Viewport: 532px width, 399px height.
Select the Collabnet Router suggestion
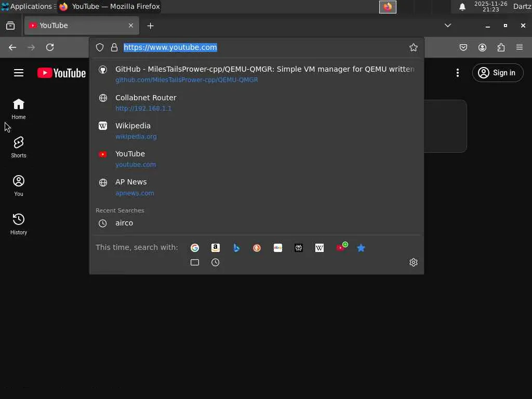pyautogui.click(x=257, y=102)
